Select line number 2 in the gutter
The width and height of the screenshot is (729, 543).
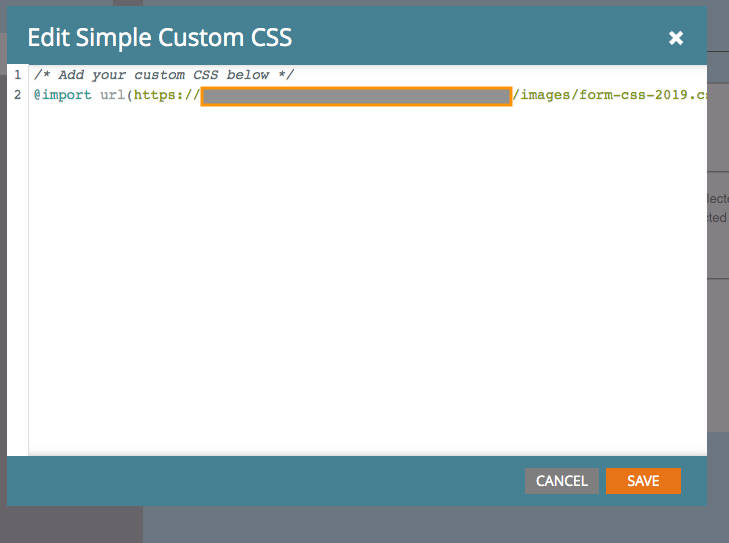point(17,95)
